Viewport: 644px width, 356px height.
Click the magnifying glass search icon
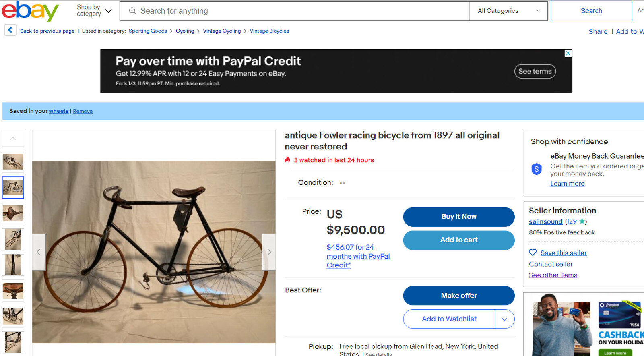pyautogui.click(x=132, y=11)
